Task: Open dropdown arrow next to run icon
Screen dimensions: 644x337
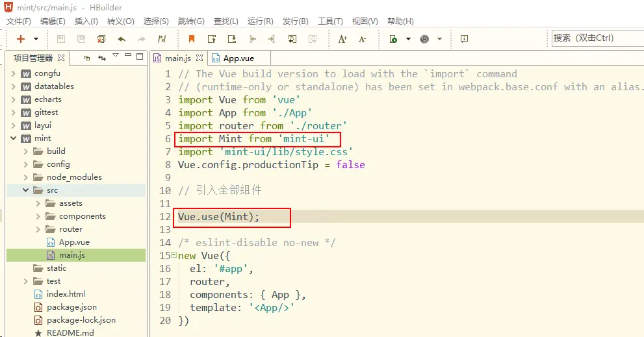Action: pos(408,39)
